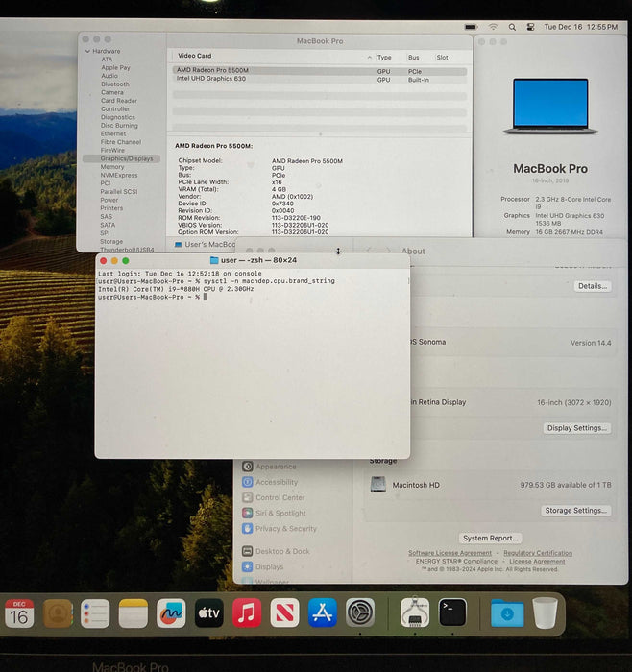Select Bluetooth in hardware list
Viewport: 632px width, 672px height.
pyautogui.click(x=115, y=84)
